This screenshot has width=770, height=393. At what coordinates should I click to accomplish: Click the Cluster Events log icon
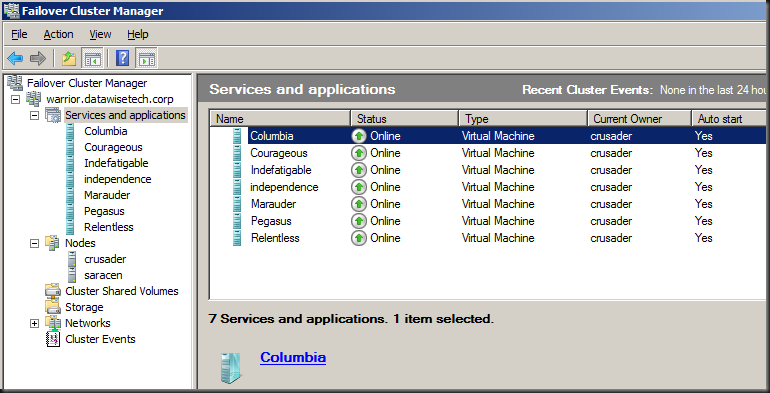click(53, 339)
